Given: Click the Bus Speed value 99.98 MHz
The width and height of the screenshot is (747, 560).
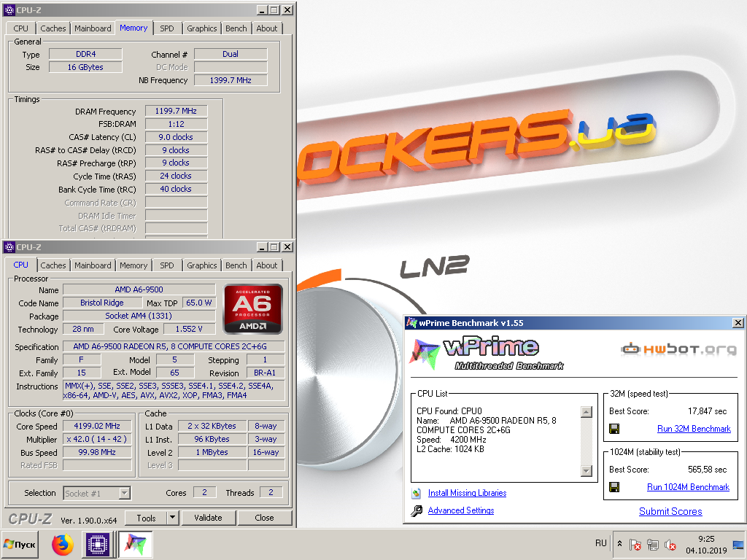Looking at the screenshot, I should [97, 452].
